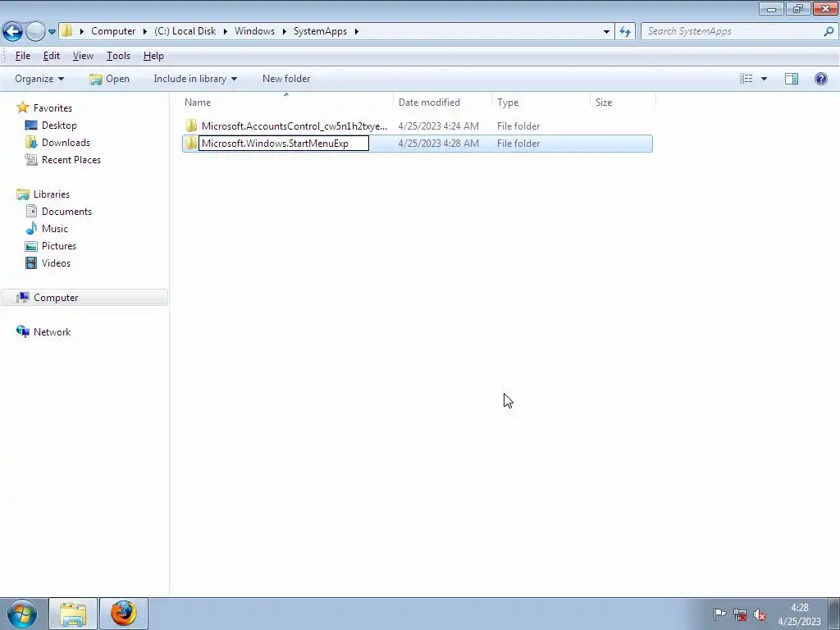The height and width of the screenshot is (630, 840).
Task: Click the network status tray icon
Action: (740, 614)
